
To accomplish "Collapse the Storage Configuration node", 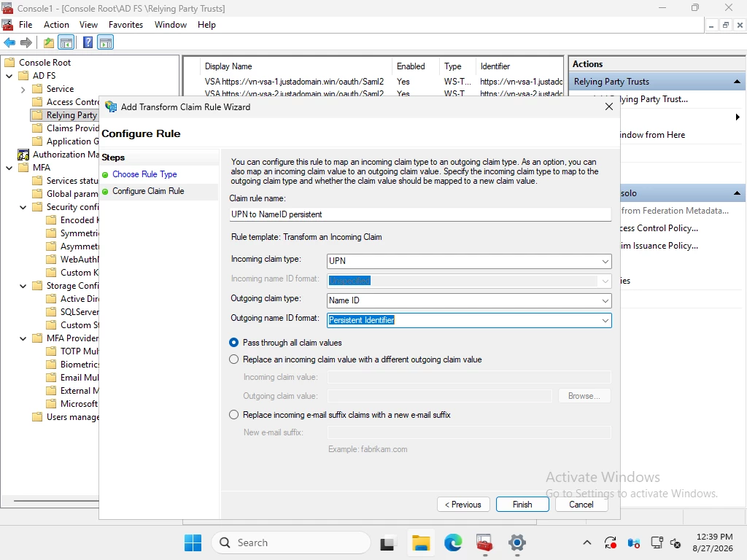I will [23, 286].
